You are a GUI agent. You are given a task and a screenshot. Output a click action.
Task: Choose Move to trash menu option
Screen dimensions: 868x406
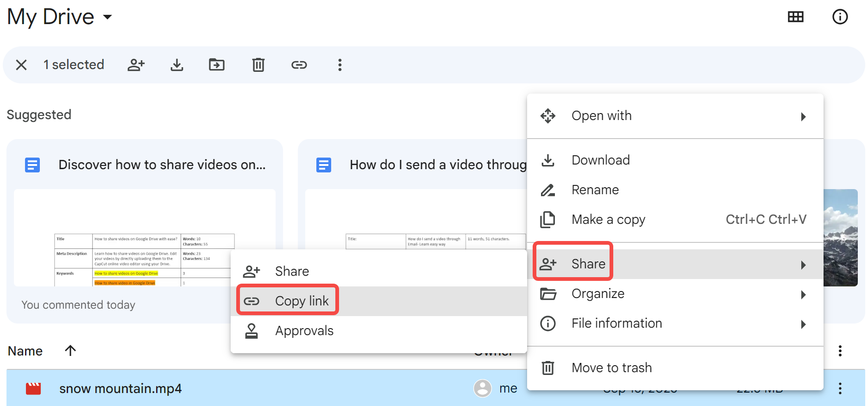coord(611,368)
